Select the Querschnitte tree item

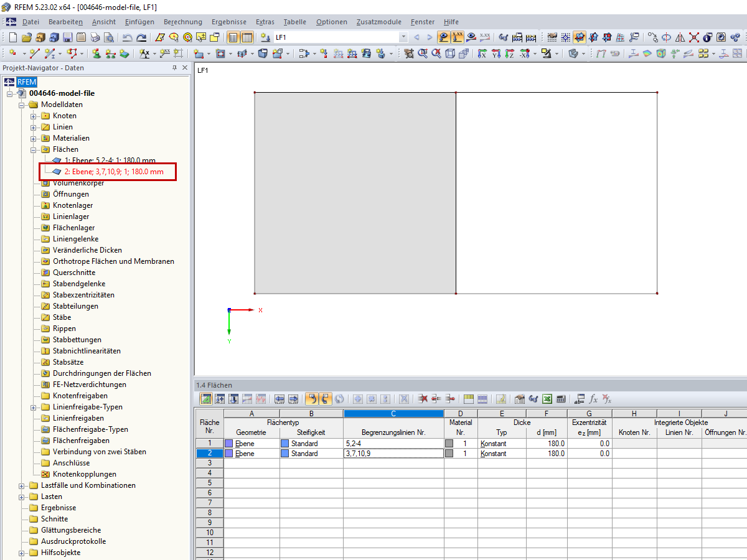click(74, 273)
